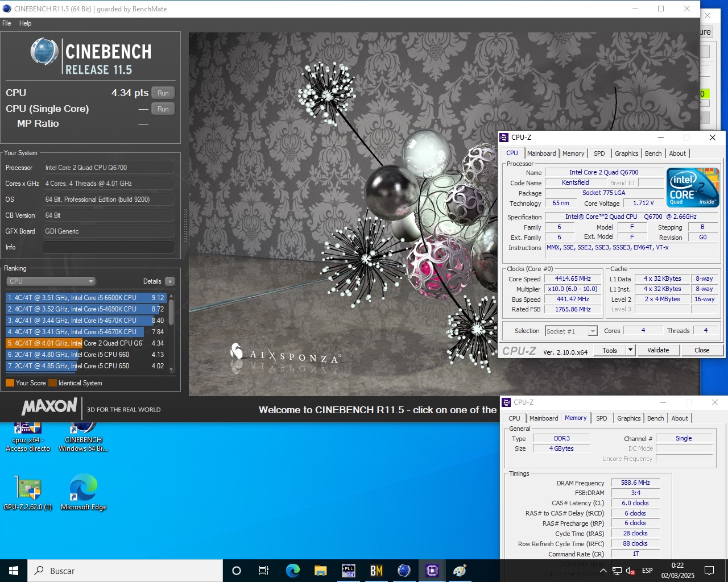
Task: Click DRAM Frequency value 588.6 MHz
Action: (635, 483)
